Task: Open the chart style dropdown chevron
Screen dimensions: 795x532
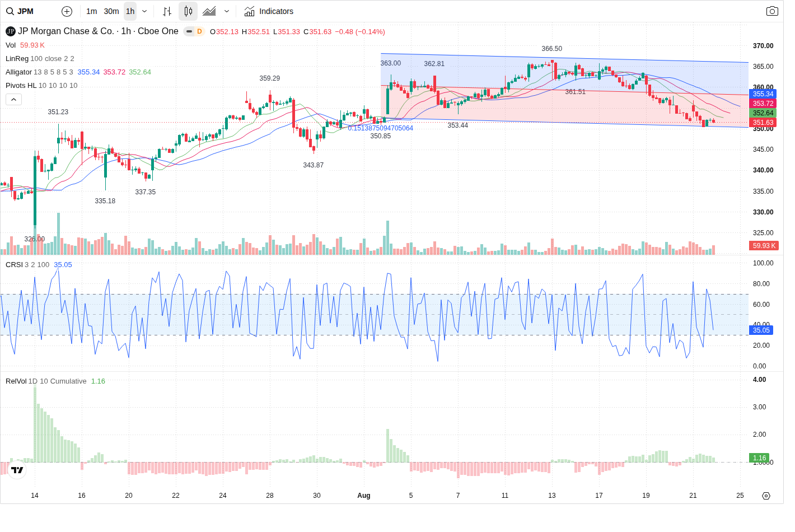Action: coord(227,11)
